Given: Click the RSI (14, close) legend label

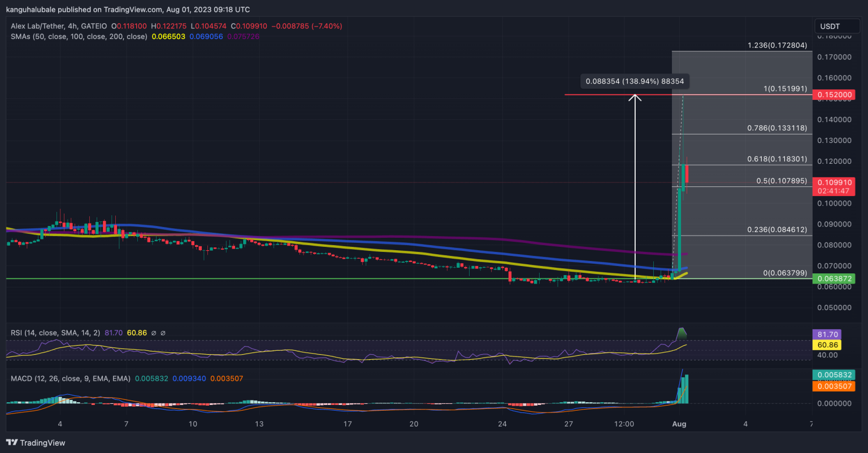Looking at the screenshot, I should pyautogui.click(x=57, y=333).
